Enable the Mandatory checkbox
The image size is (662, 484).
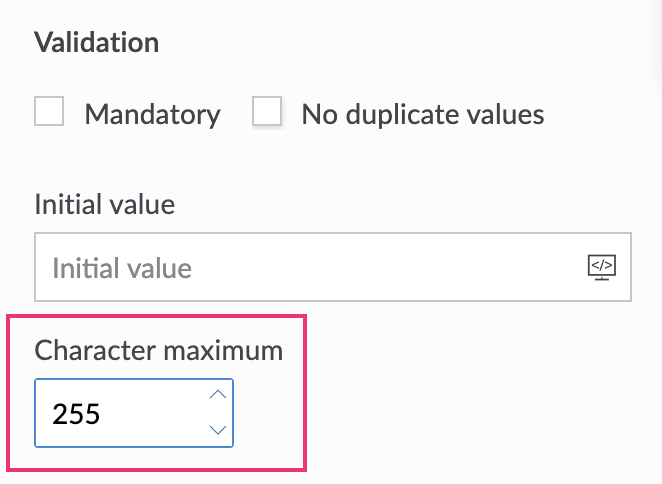(x=49, y=112)
